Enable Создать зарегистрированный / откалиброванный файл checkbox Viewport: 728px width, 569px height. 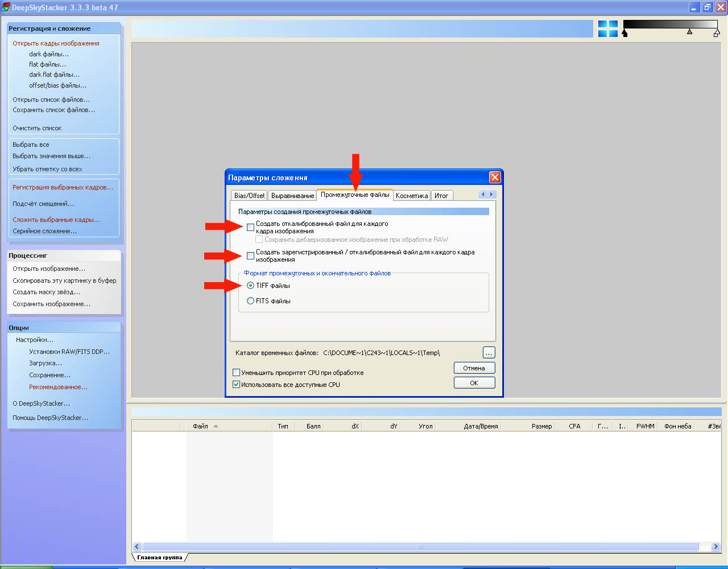point(251,256)
